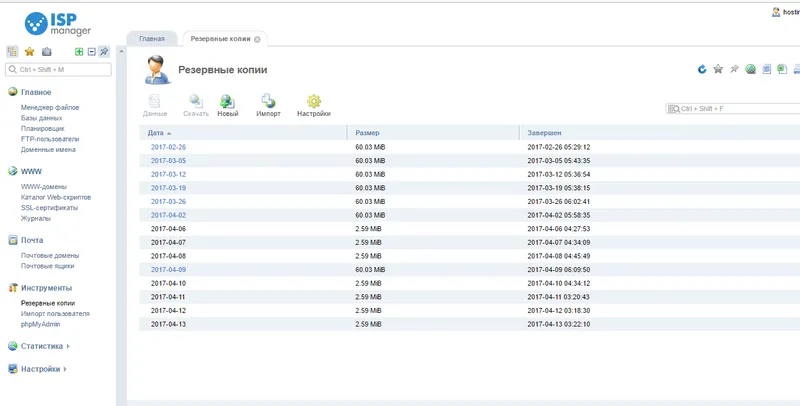
Task: Open backup dated 2017-03-05
Action: tap(168, 161)
